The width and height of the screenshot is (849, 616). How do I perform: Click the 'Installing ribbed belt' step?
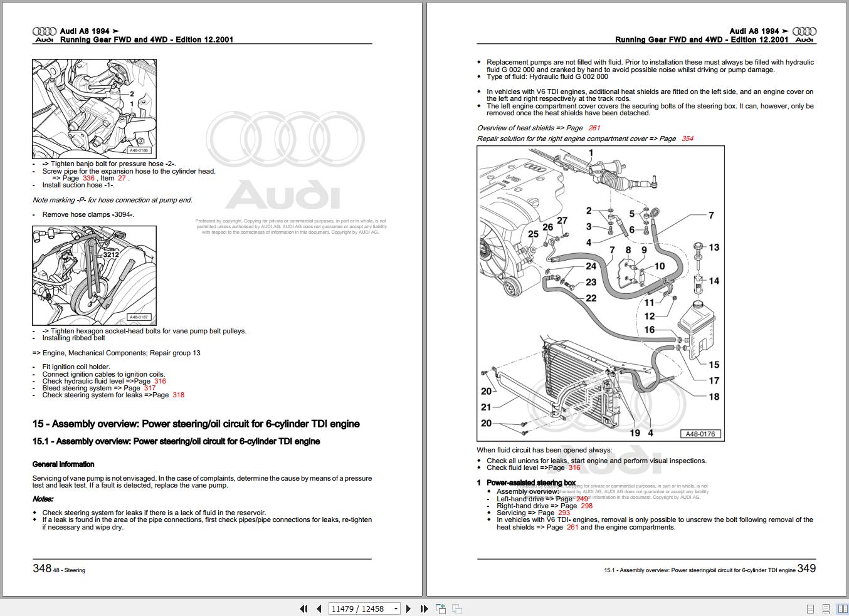pyautogui.click(x=74, y=338)
